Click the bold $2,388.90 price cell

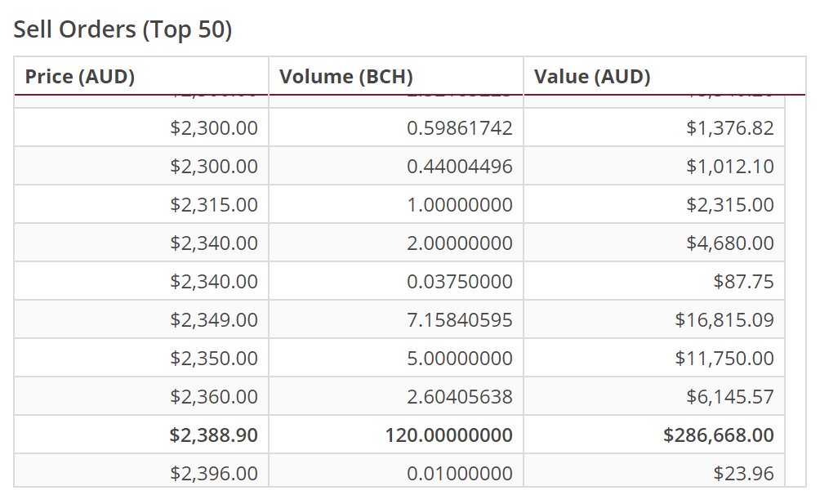214,435
